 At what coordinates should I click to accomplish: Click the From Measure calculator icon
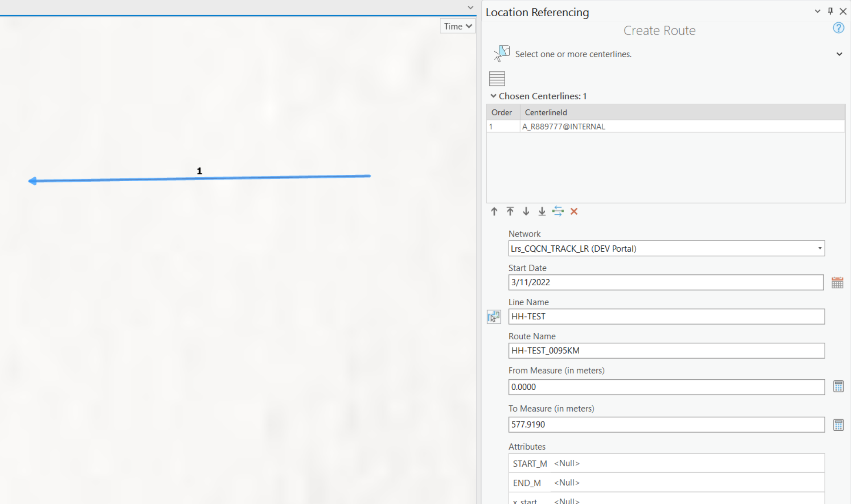click(838, 387)
